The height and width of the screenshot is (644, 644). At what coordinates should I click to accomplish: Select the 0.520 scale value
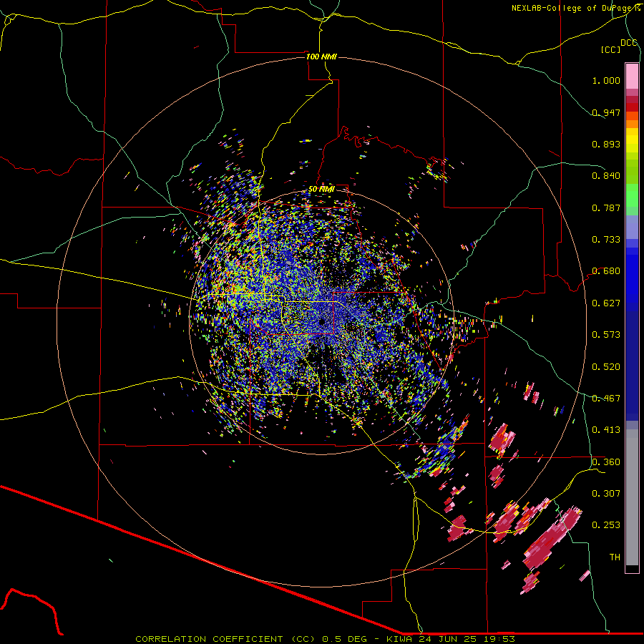coord(606,366)
